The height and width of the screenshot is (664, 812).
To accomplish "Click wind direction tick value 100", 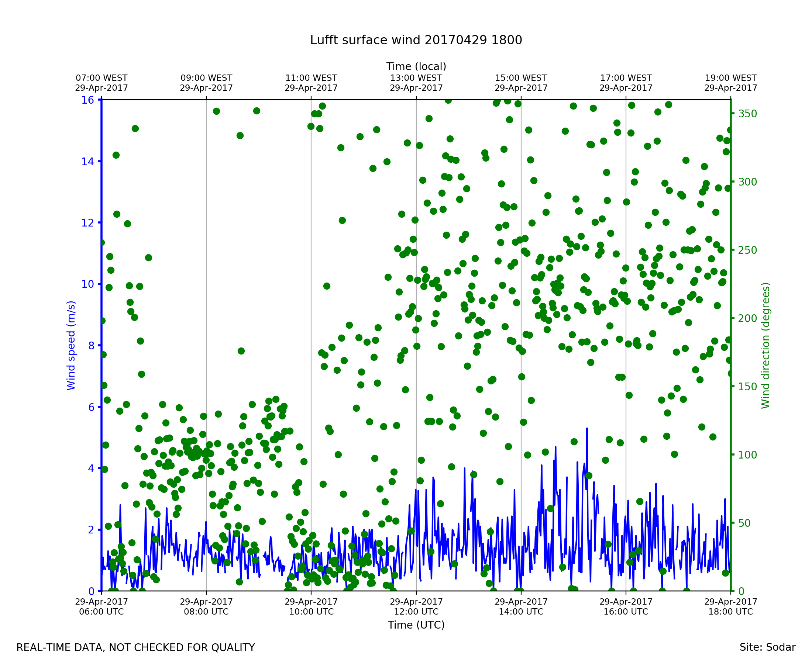I will [747, 455].
